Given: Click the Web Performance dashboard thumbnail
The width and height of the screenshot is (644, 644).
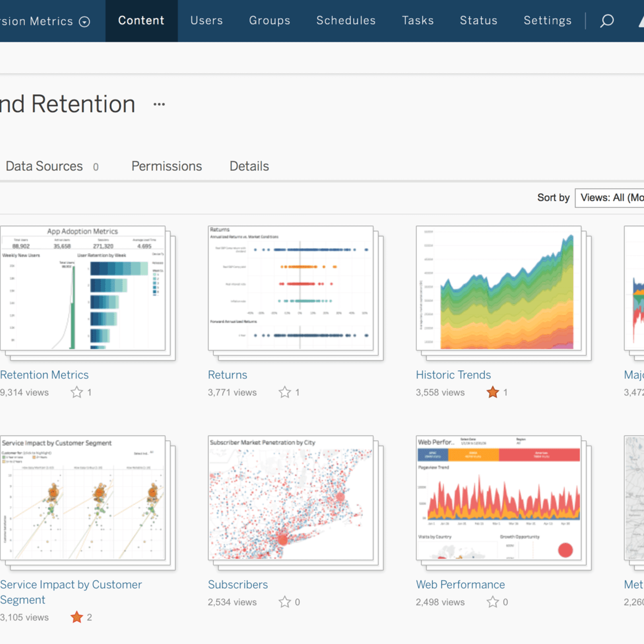Looking at the screenshot, I should pyautogui.click(x=499, y=498).
